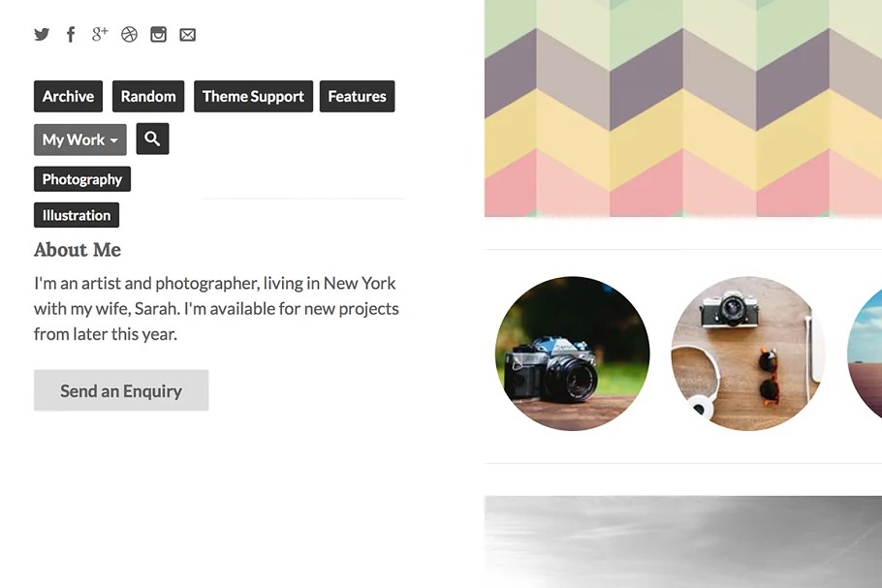Click the Features navigation item
882x588 pixels.
click(x=357, y=97)
